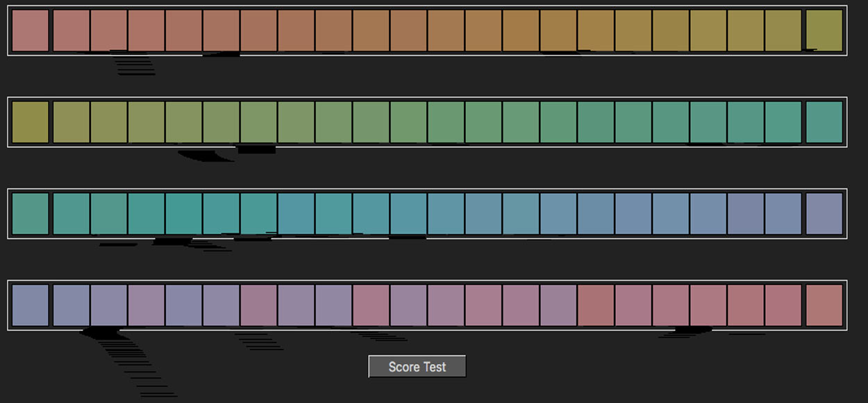Pick the second-to-last swatch in the bottom row
The height and width of the screenshot is (403, 868).
click(x=783, y=306)
